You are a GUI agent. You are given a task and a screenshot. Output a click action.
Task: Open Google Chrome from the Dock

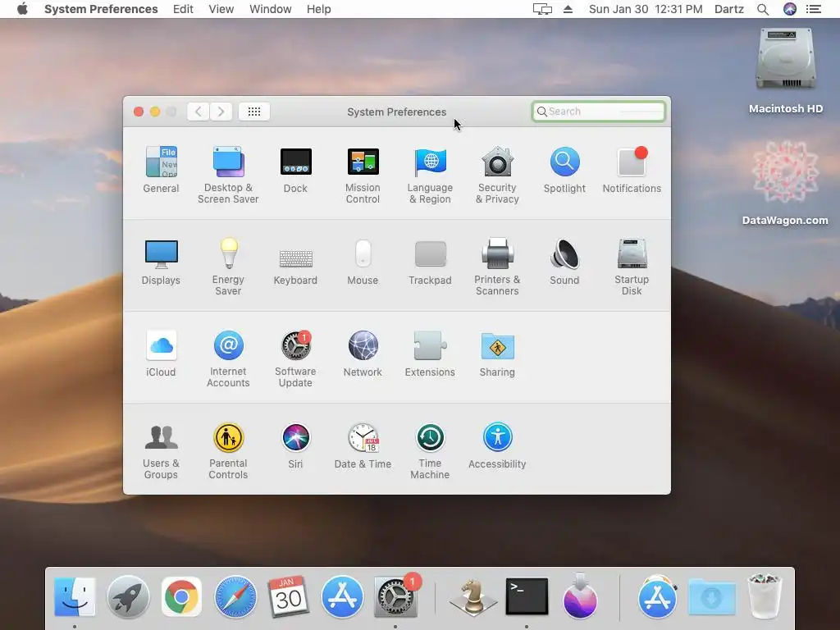pyautogui.click(x=181, y=596)
